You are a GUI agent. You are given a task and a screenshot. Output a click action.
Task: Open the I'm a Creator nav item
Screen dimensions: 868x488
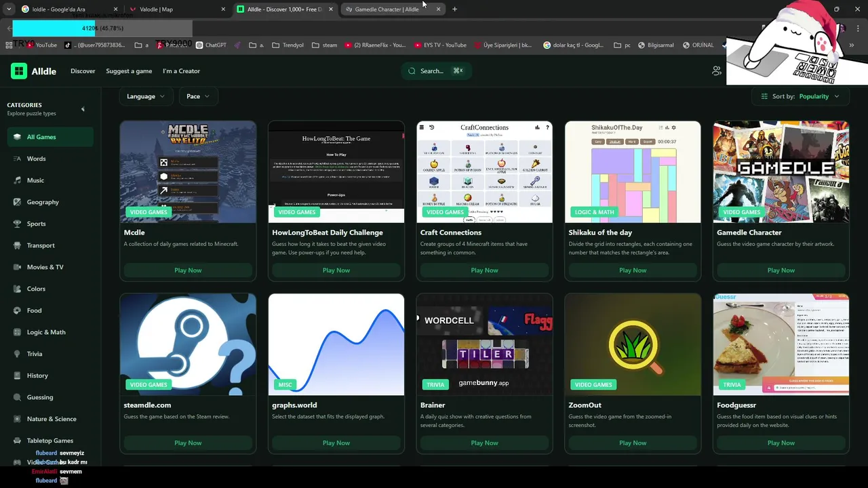coord(181,71)
